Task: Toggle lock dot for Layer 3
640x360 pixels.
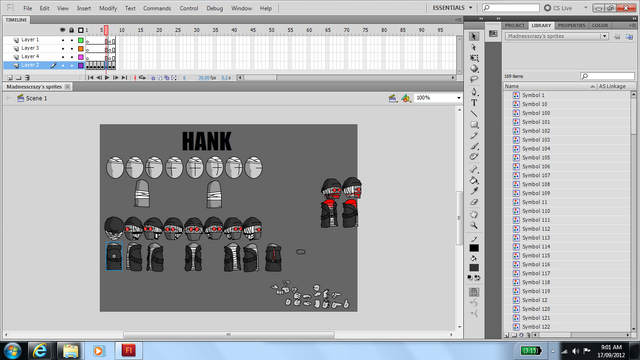Action: [72, 49]
